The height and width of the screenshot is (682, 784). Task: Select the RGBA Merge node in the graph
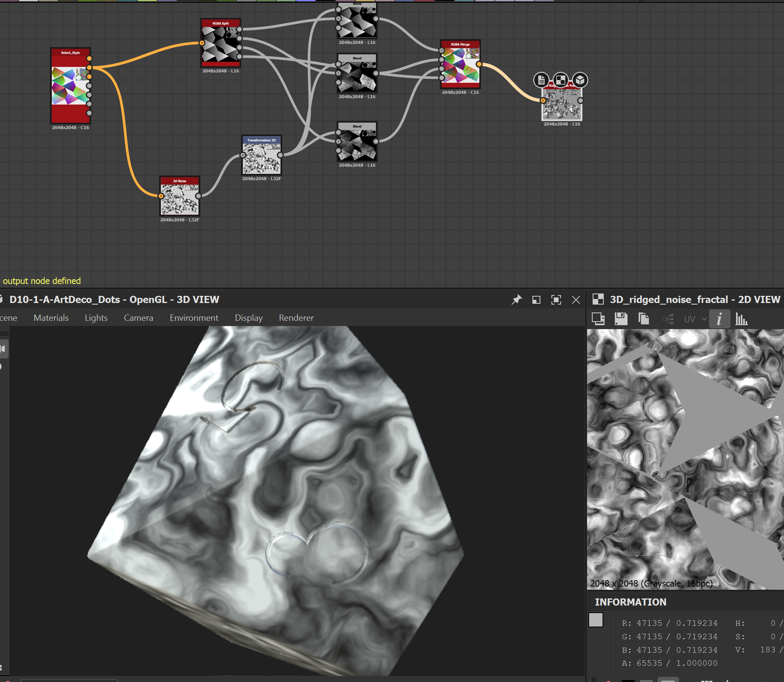[x=460, y=65]
